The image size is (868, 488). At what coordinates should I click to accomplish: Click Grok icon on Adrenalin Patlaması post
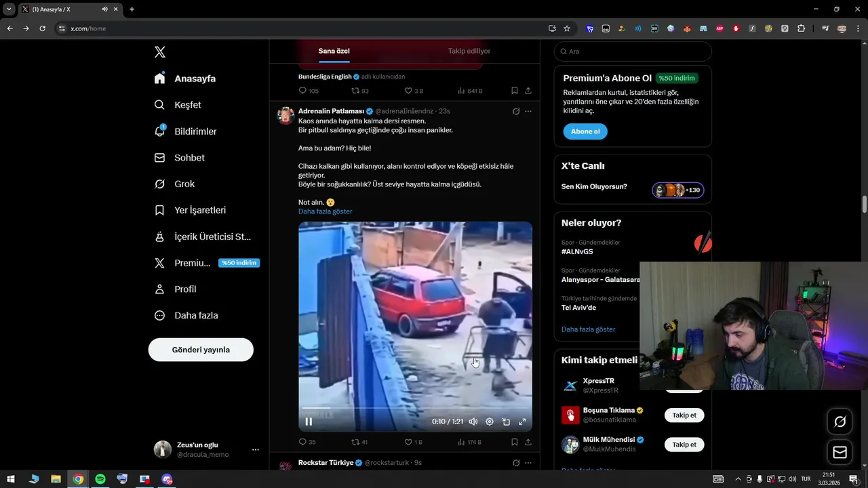click(x=516, y=111)
